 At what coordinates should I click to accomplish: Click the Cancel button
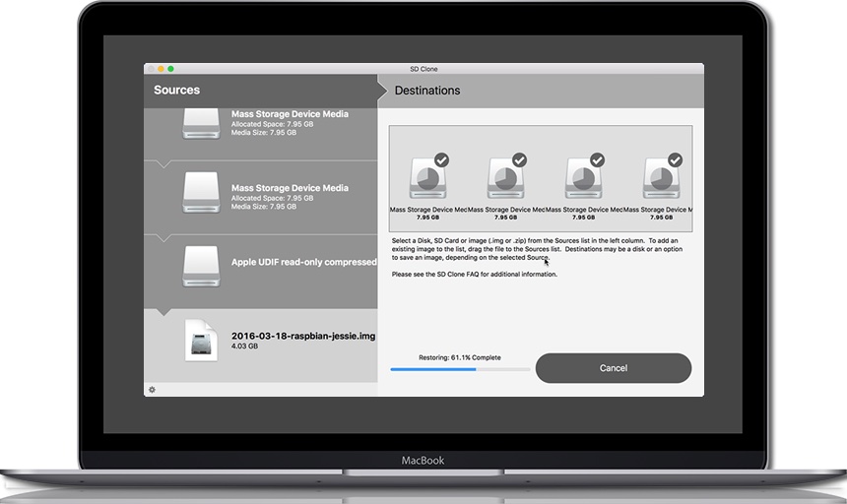614,368
